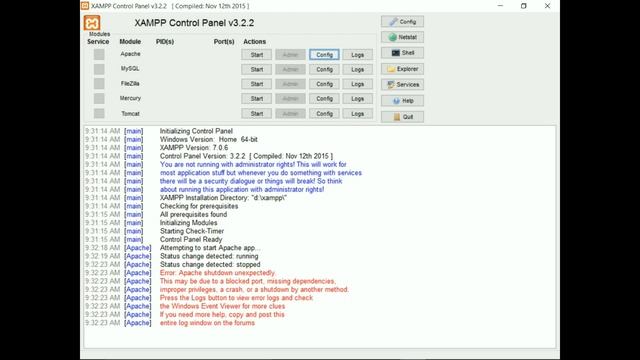Screen dimensions: 640x360
Task: Restore down the XAMPP window
Action: tap(524, 6)
